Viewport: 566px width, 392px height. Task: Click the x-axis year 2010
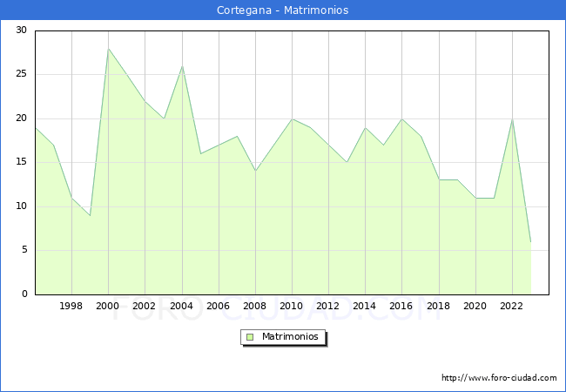tap(291, 306)
